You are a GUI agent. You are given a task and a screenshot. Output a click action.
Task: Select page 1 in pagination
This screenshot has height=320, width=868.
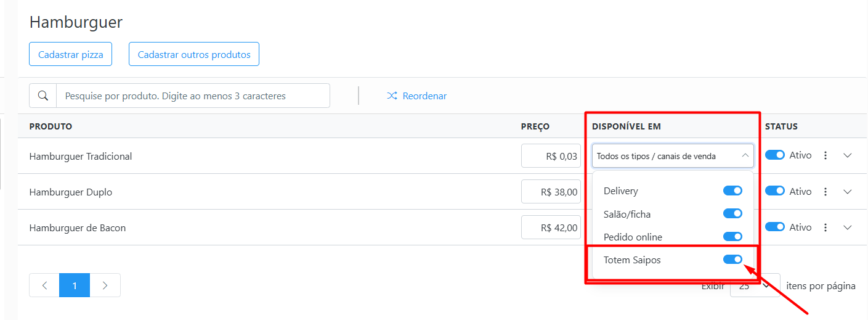coord(75,285)
